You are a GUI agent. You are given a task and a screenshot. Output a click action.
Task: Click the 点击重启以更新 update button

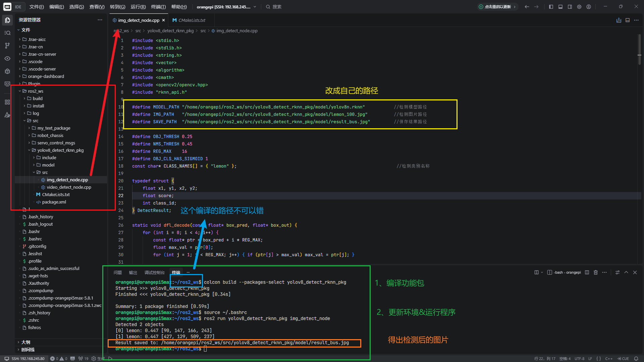coord(497,7)
